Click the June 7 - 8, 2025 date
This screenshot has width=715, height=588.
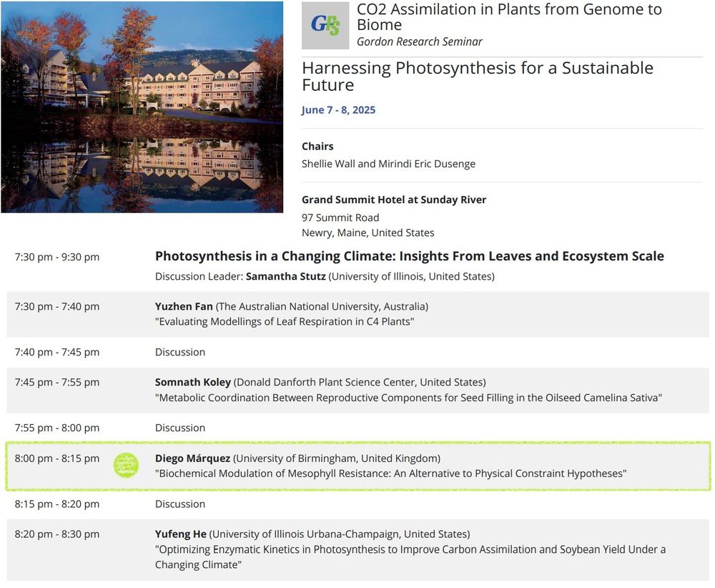[x=338, y=109]
